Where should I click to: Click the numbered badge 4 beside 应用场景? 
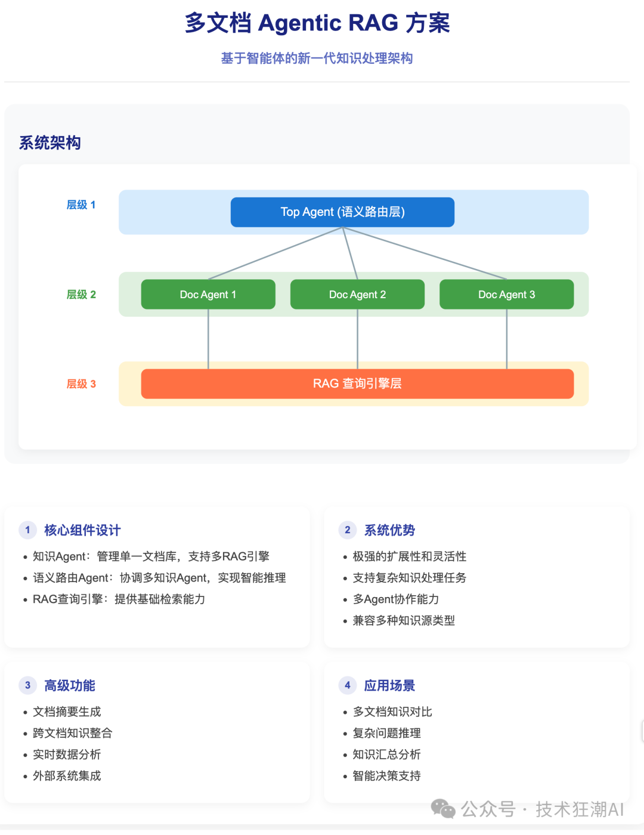point(347,685)
